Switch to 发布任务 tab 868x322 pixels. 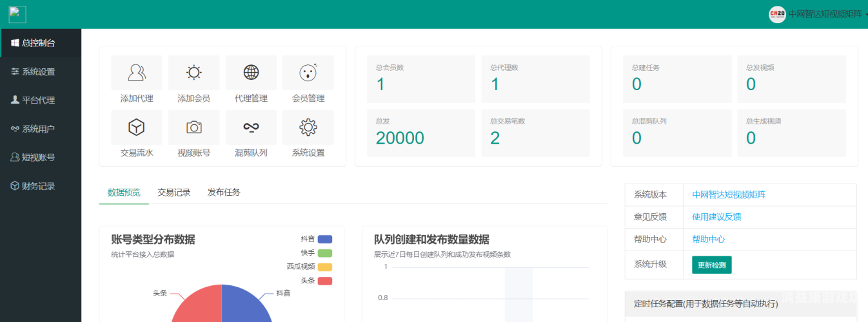coord(224,192)
